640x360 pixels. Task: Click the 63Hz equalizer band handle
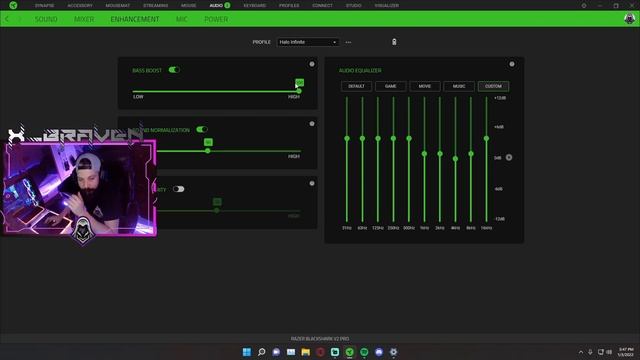coord(362,139)
